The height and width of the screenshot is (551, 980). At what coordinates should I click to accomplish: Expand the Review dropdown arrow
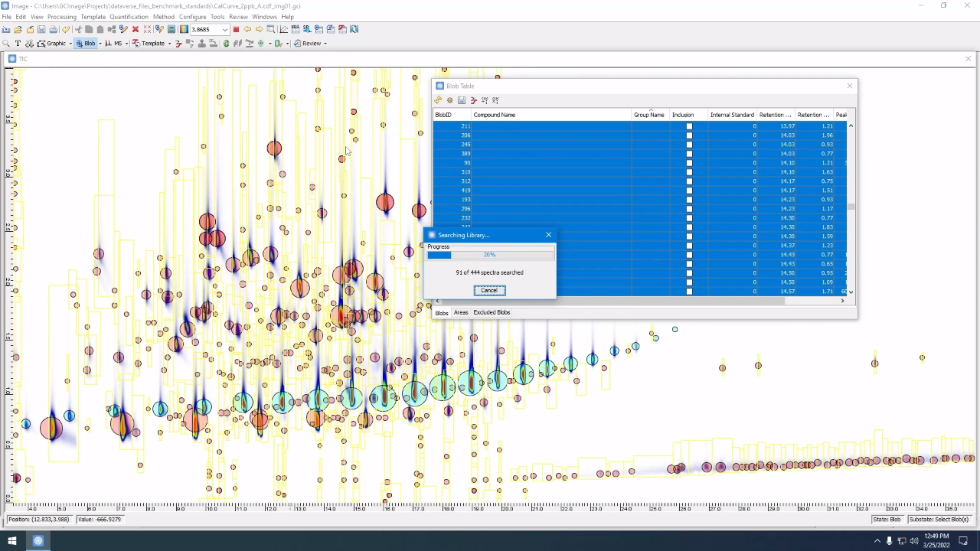[325, 44]
